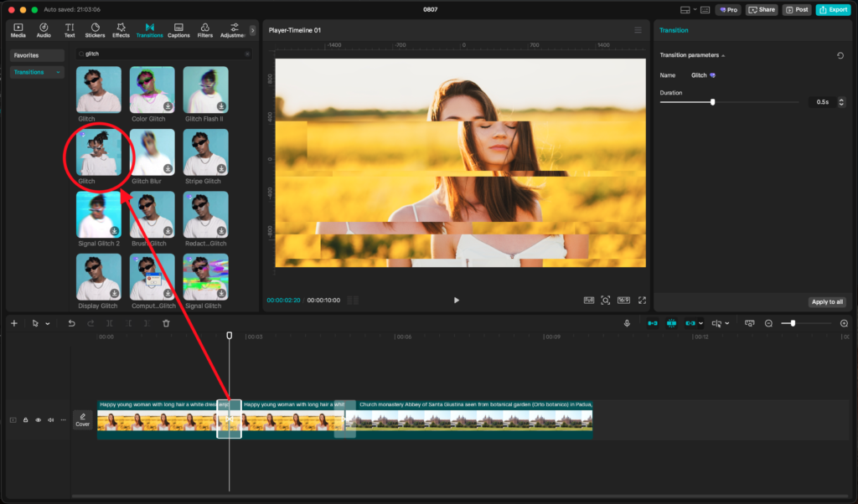This screenshot has width=858, height=504.
Task: Click the Split clip icon
Action: [110, 323]
